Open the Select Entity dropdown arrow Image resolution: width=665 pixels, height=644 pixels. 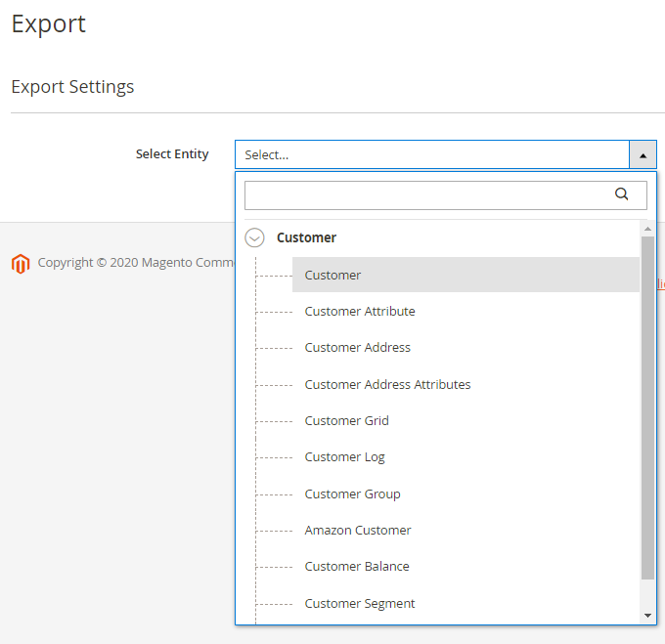(x=643, y=154)
